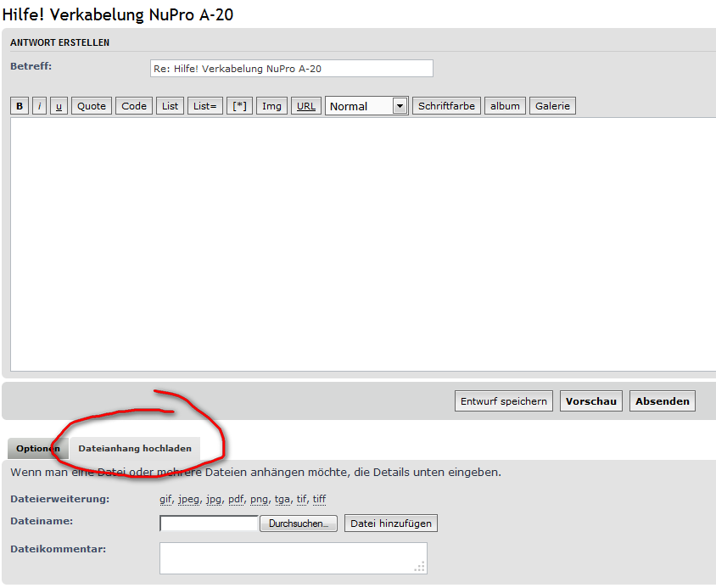Insert a Quote tag
Screen dimensions: 716x588
(x=92, y=106)
